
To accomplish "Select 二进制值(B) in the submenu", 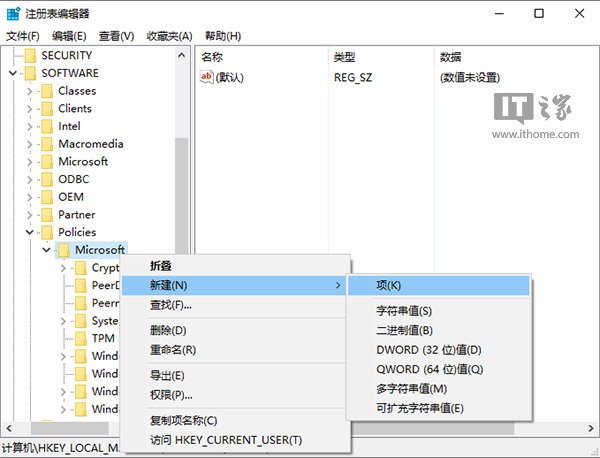I will pos(439,330).
